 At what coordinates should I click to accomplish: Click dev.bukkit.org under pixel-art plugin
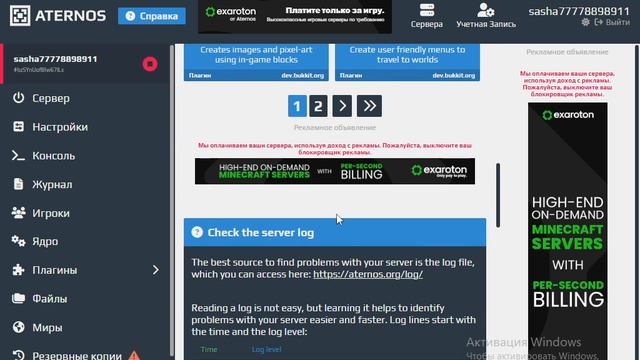(302, 76)
